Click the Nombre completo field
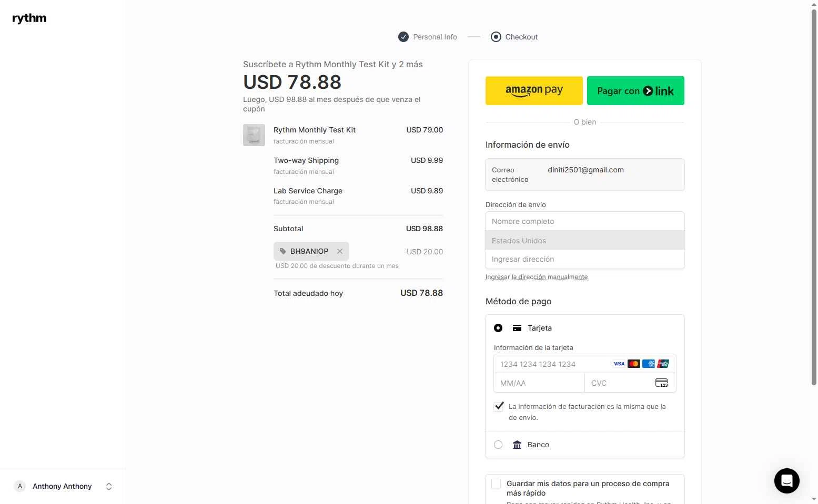Image resolution: width=818 pixels, height=504 pixels. pos(585,221)
